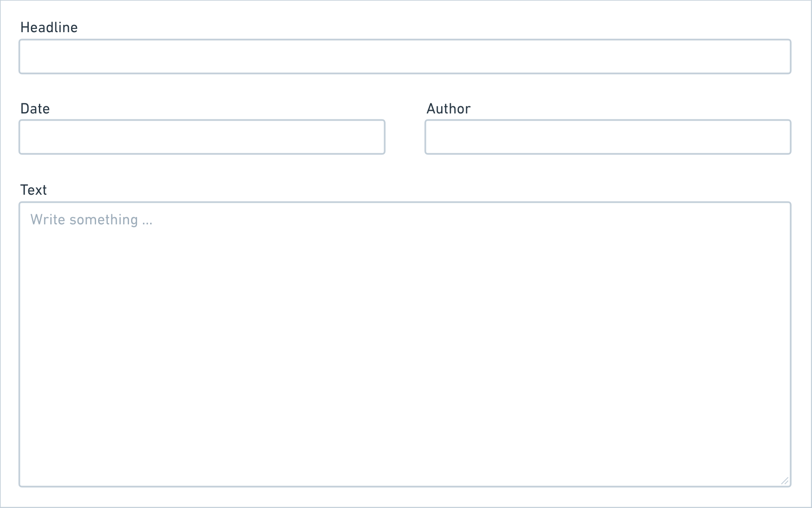Click into the Date input field
The width and height of the screenshot is (812, 508).
(202, 137)
